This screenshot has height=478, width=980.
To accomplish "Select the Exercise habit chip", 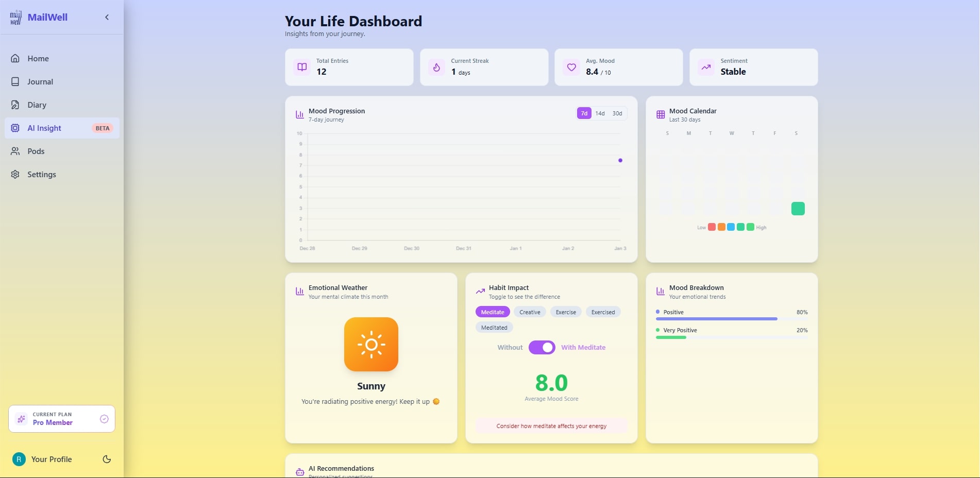I will point(566,312).
